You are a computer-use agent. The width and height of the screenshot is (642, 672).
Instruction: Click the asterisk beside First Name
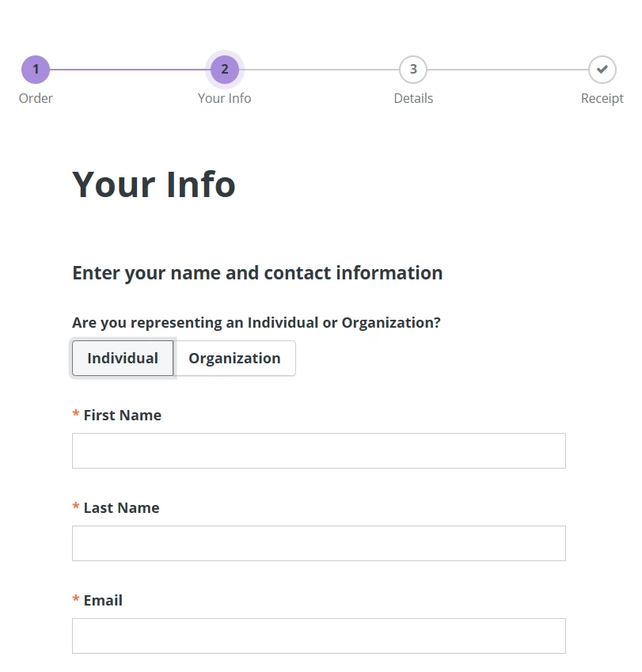click(75, 414)
